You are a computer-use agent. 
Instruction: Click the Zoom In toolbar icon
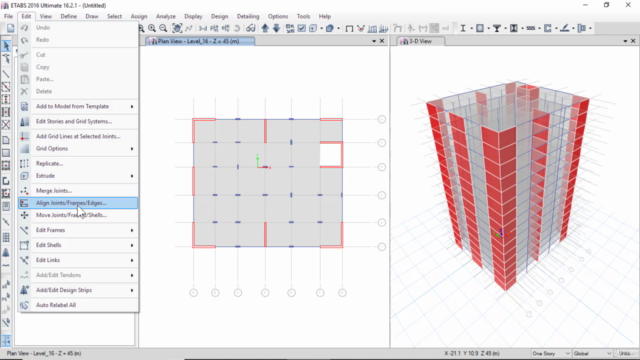pyautogui.click(x=152, y=28)
